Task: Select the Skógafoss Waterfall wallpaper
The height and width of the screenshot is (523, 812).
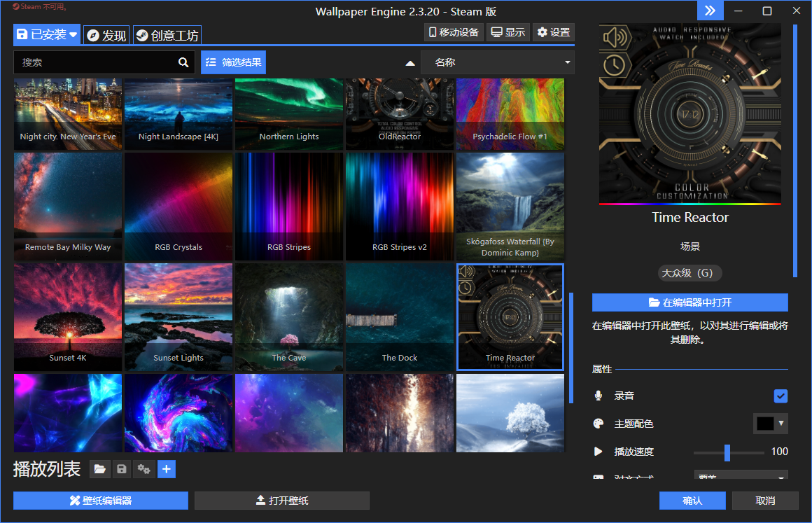Action: 510,206
